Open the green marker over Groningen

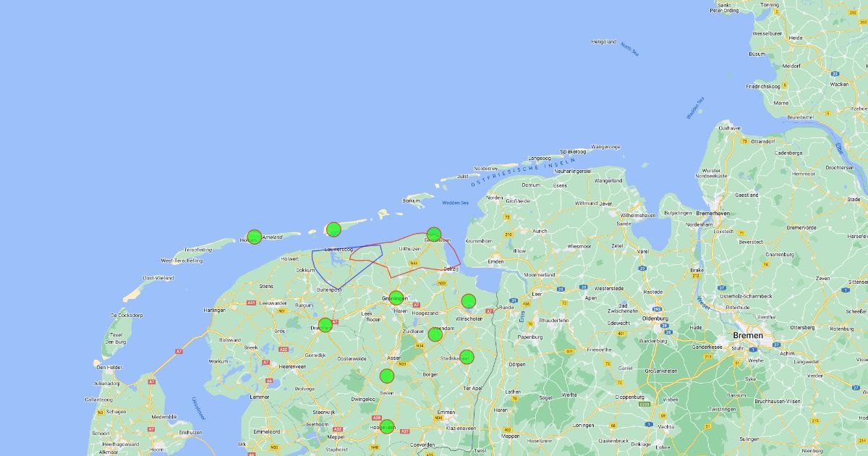point(396,297)
